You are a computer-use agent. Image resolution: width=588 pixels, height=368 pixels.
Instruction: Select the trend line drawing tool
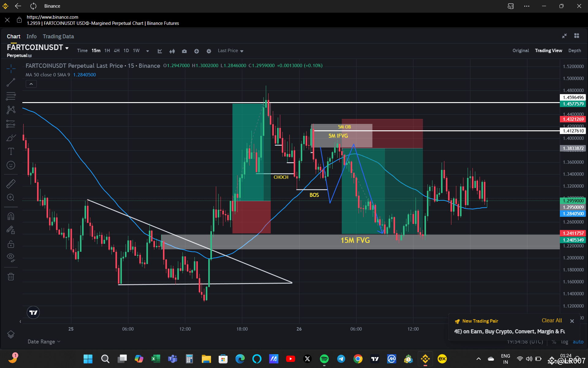(11, 82)
